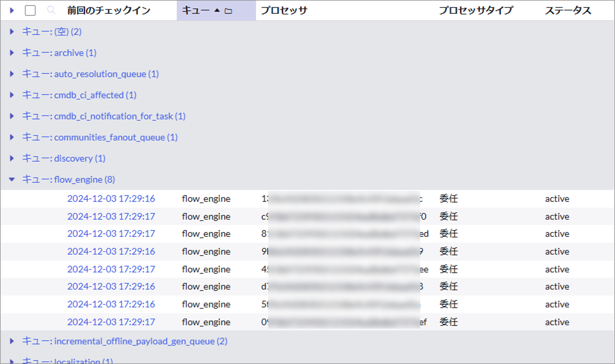The image size is (615, 364).
Task: Expand the キュー: archive (1) group
Action: tap(12, 53)
